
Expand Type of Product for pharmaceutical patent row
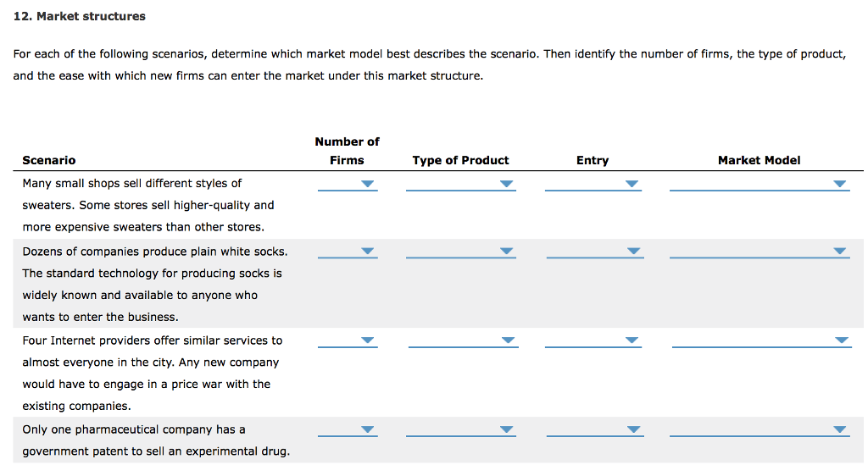[460, 429]
